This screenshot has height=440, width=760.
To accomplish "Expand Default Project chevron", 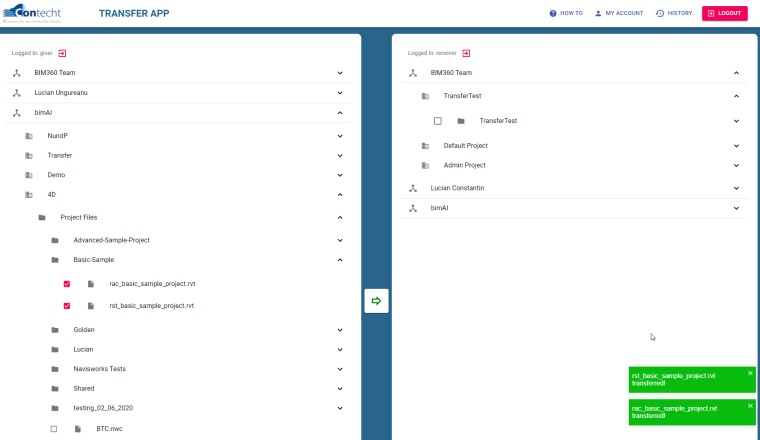I will coord(736,146).
